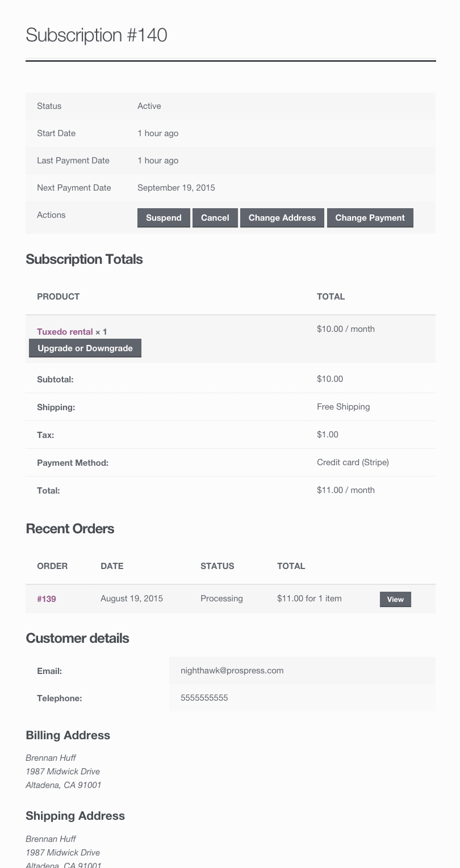Open order #139 link
Screen dimensions: 460x868
click(x=47, y=599)
